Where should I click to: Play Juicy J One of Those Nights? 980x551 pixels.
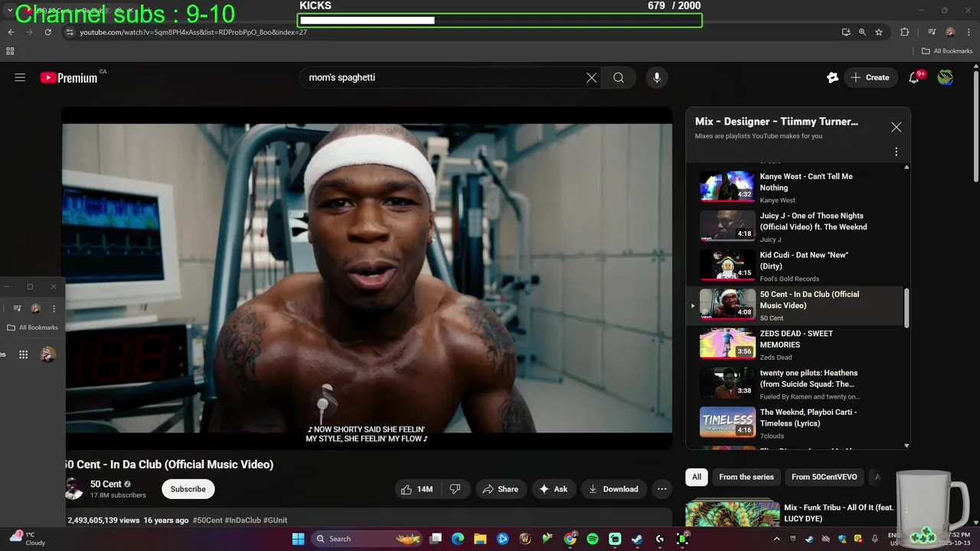coord(796,227)
